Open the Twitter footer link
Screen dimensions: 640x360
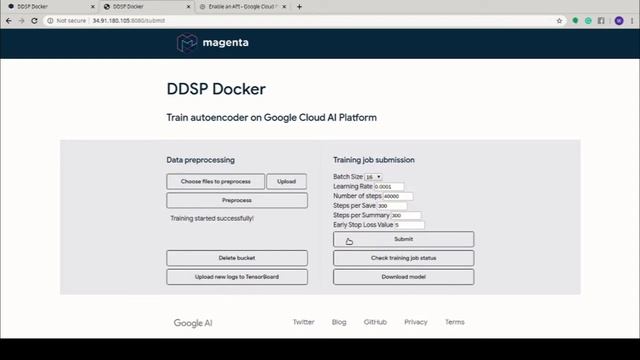303,322
